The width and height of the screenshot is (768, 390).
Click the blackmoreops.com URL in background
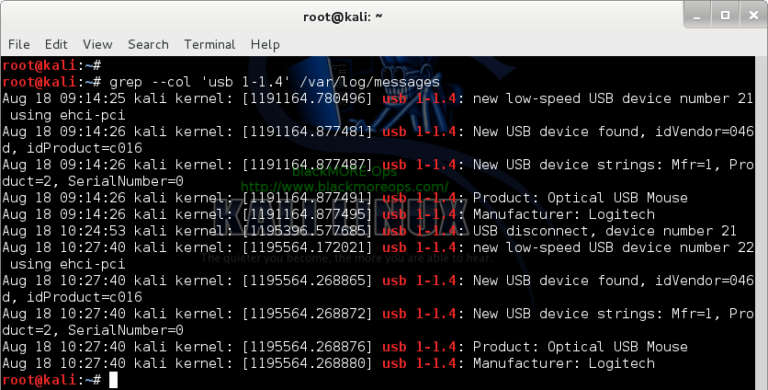344,187
